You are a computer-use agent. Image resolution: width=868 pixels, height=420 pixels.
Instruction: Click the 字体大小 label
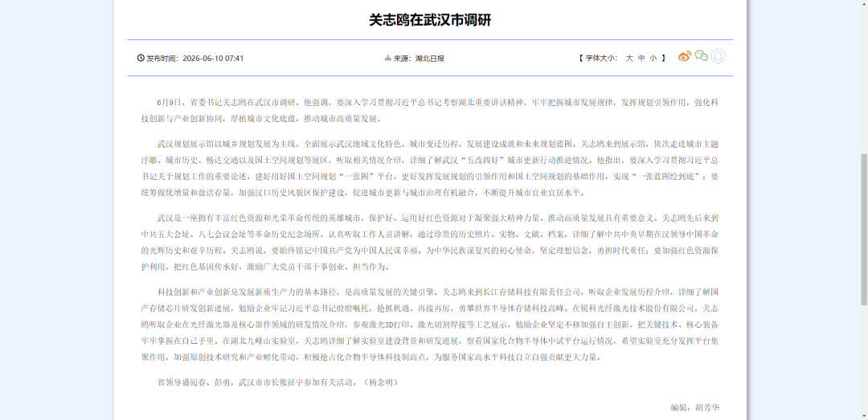[x=602, y=58]
